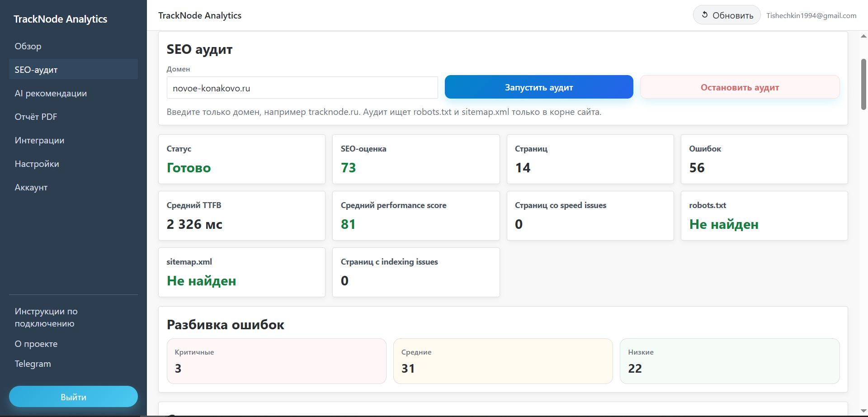Click the Остановить аудит button
The width and height of the screenshot is (868, 417).
pyautogui.click(x=740, y=87)
